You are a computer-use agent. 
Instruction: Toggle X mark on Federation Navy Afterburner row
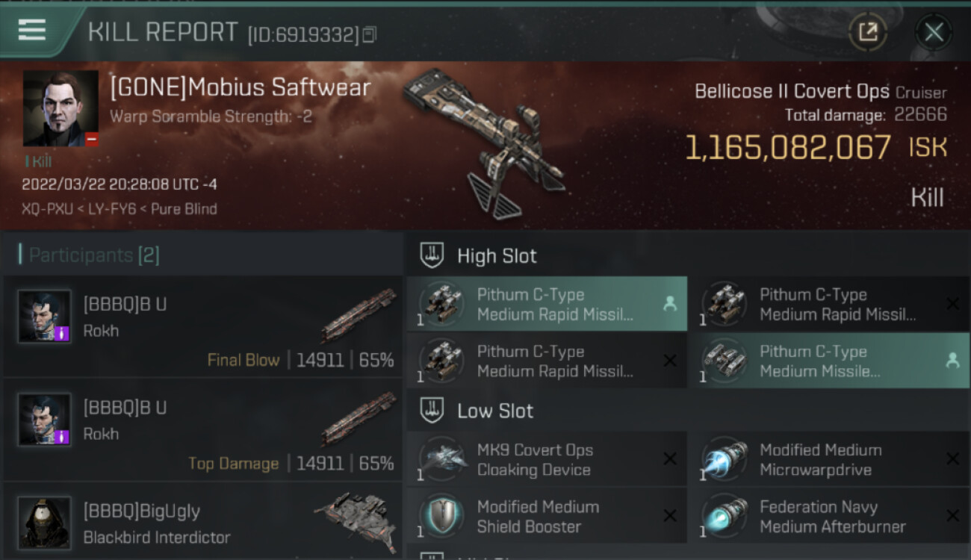coord(952,516)
